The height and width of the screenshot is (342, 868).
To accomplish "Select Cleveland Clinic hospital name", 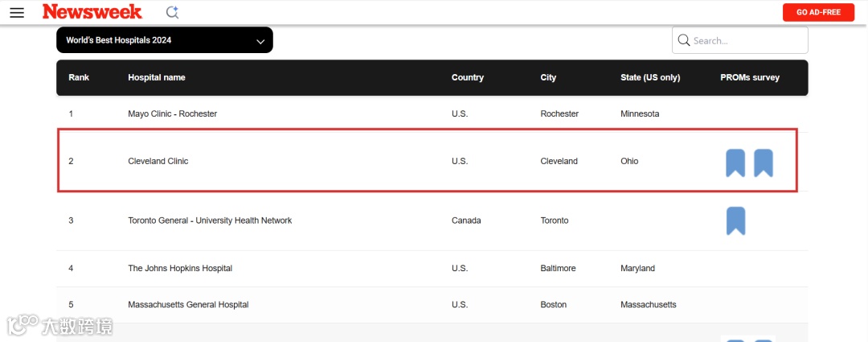I will click(x=158, y=161).
